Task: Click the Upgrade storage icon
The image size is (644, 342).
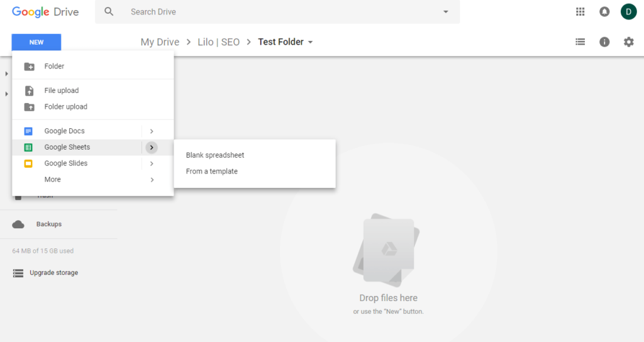Action: point(18,273)
